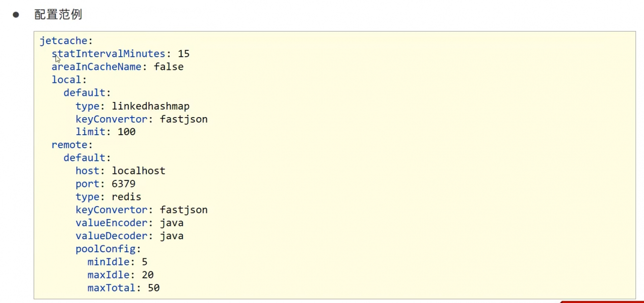Click the value 15 after statIntervalMinutes
The height and width of the screenshot is (303, 644).
184,54
